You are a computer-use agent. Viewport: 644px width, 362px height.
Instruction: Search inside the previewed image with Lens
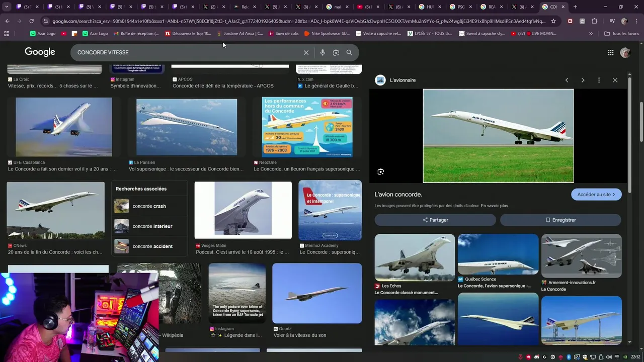click(x=381, y=171)
